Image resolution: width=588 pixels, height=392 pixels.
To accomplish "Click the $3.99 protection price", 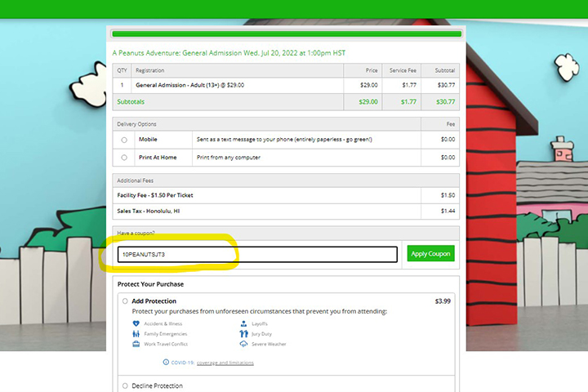I will [x=443, y=301].
